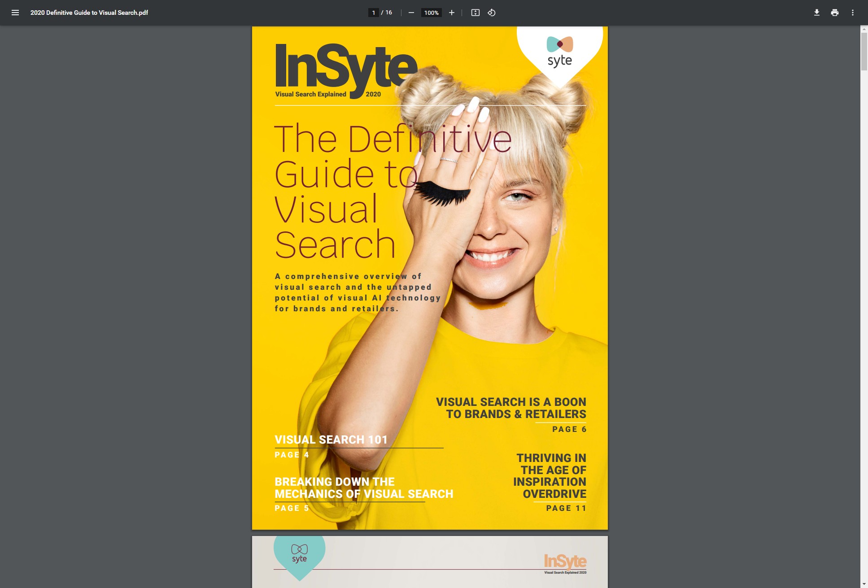
Task: Download the PDF file
Action: click(817, 13)
